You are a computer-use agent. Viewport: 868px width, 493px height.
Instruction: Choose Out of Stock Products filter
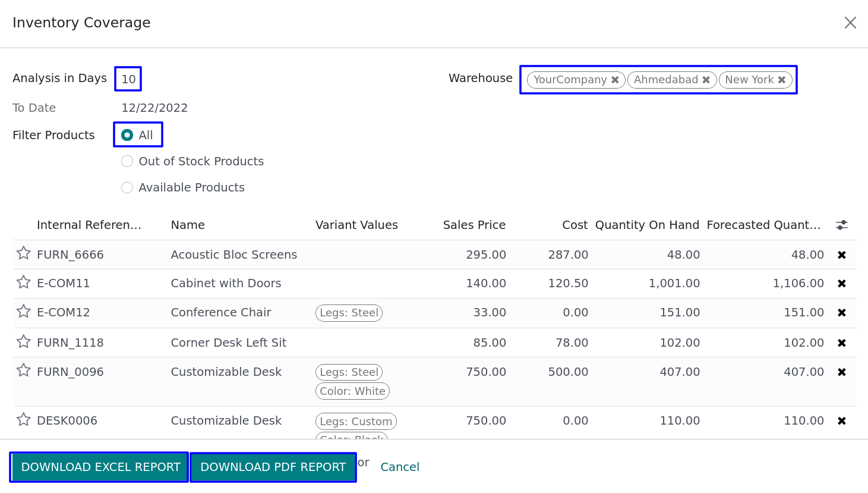pos(127,161)
